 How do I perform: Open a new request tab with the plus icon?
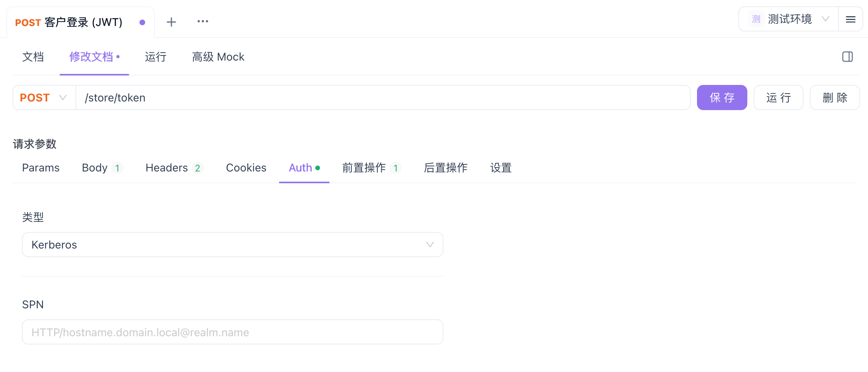tap(171, 22)
